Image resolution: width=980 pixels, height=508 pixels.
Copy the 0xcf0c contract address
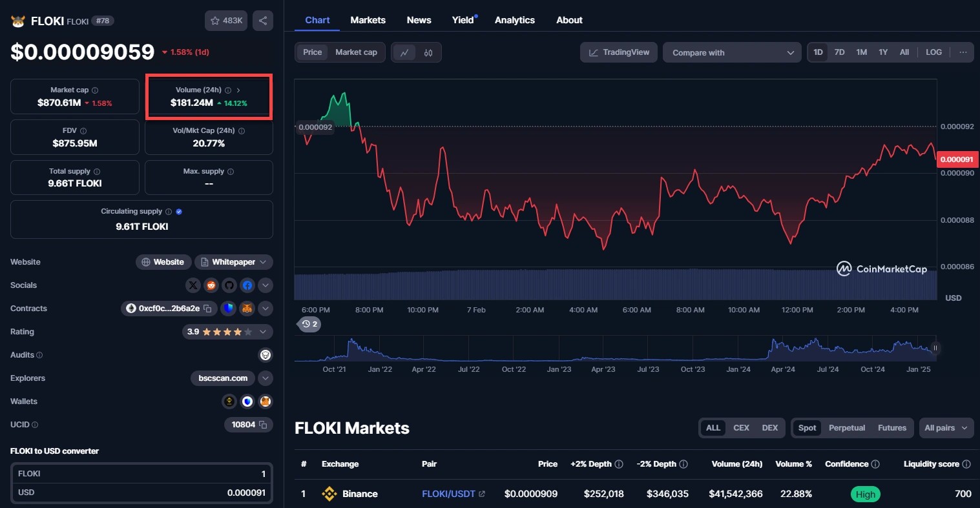207,309
